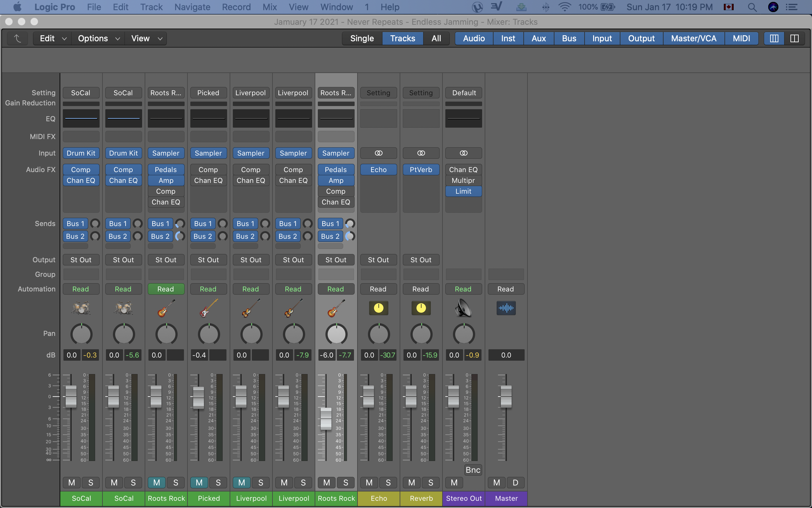
Task: Click the battery status icon
Action: 608,7
